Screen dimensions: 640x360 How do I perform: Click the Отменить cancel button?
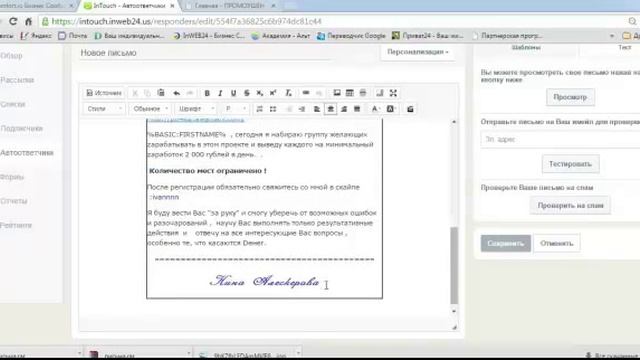[556, 243]
